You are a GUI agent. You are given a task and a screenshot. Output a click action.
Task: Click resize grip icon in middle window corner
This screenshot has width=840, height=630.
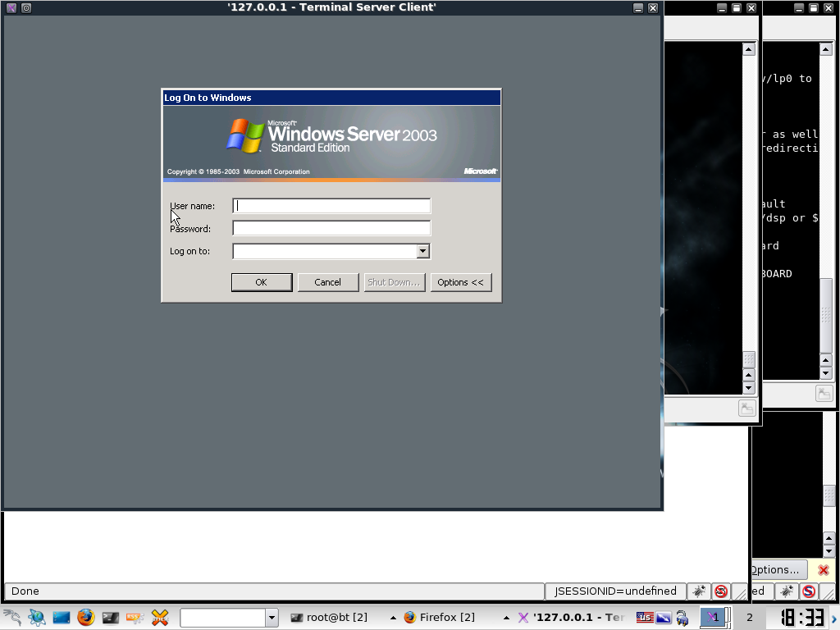[x=747, y=409]
